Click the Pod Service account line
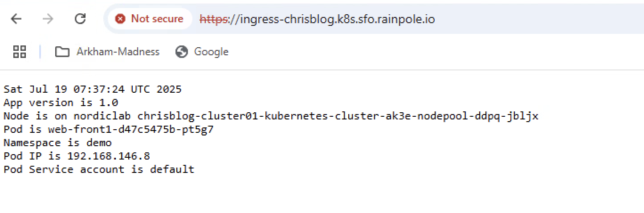644x213 pixels. point(99,169)
